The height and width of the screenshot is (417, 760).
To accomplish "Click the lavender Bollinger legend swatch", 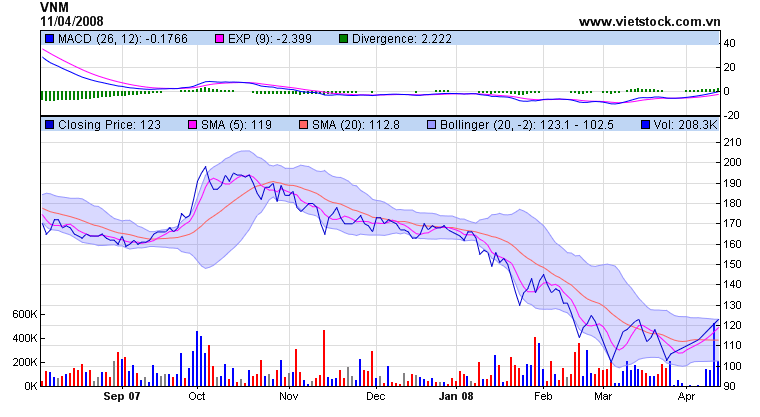I will pos(429,126).
